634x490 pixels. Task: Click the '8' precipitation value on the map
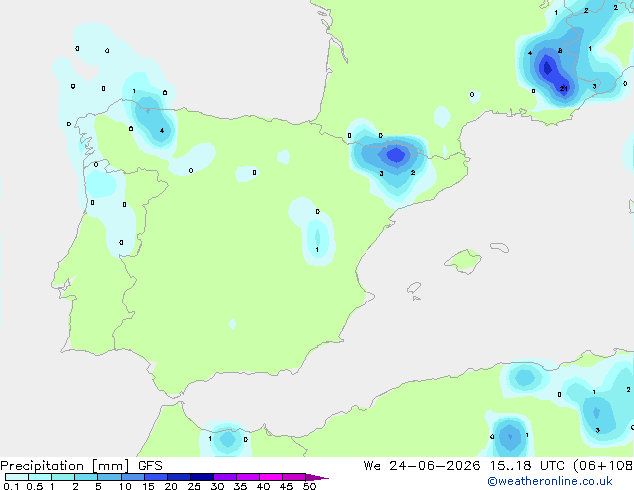pyautogui.click(x=560, y=51)
